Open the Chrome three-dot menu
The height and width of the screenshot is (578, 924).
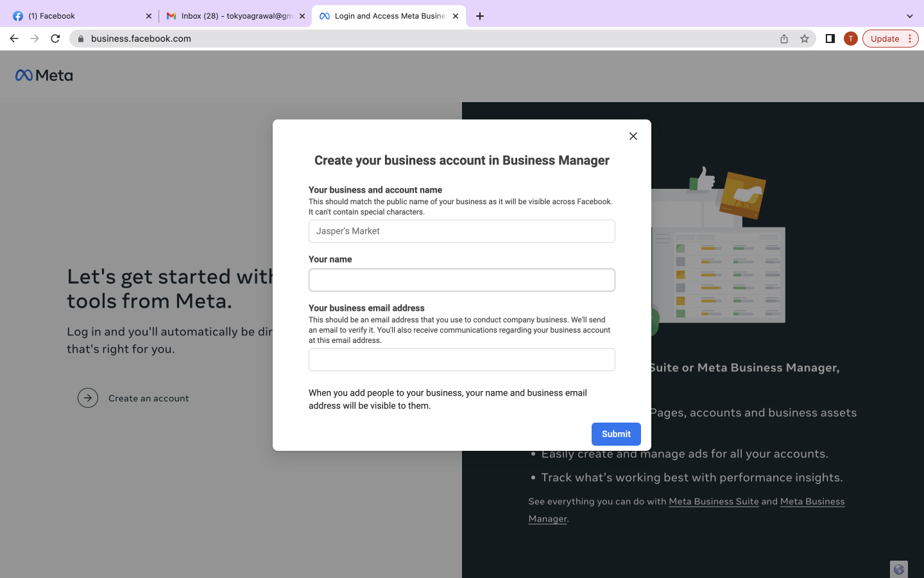tap(910, 39)
